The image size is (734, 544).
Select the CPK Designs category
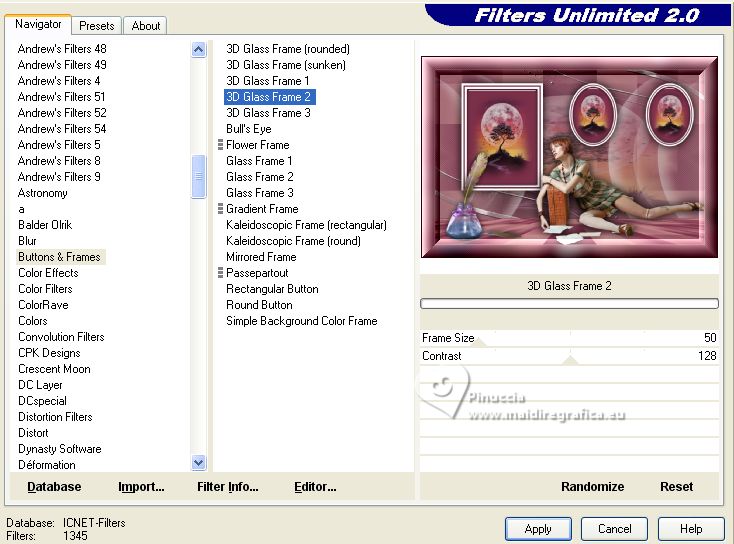(x=49, y=353)
